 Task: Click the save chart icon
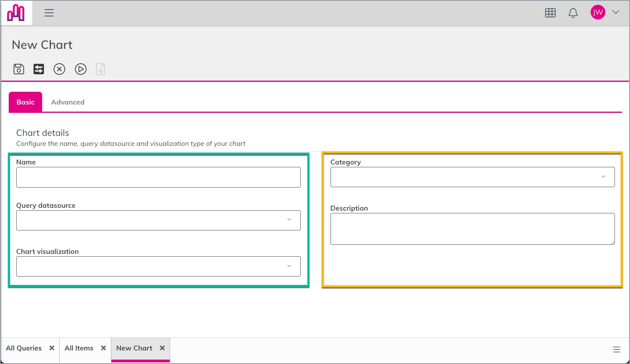[19, 69]
